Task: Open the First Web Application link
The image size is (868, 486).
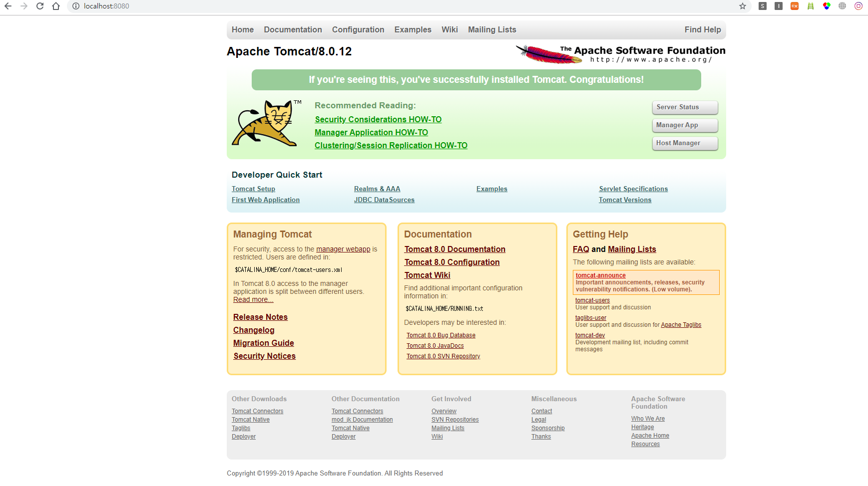Action: point(266,200)
